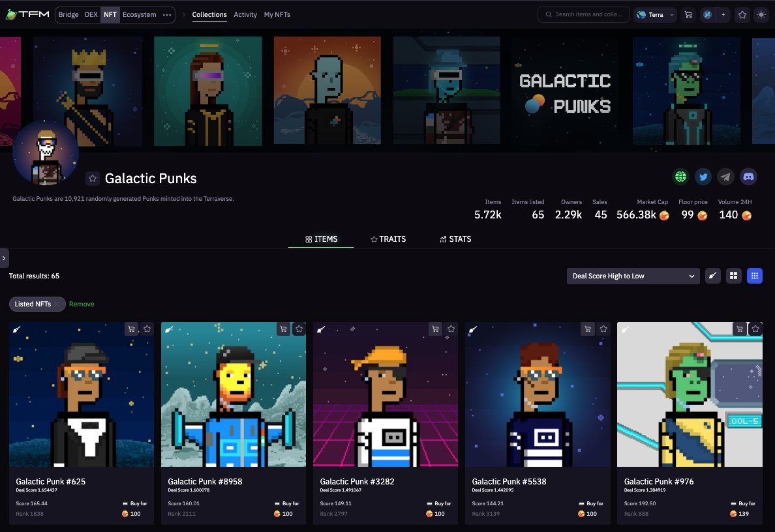Screen dimensions: 775x532
Task: Click the sweep icon on Galactic Punk #976
Action: coord(625,329)
